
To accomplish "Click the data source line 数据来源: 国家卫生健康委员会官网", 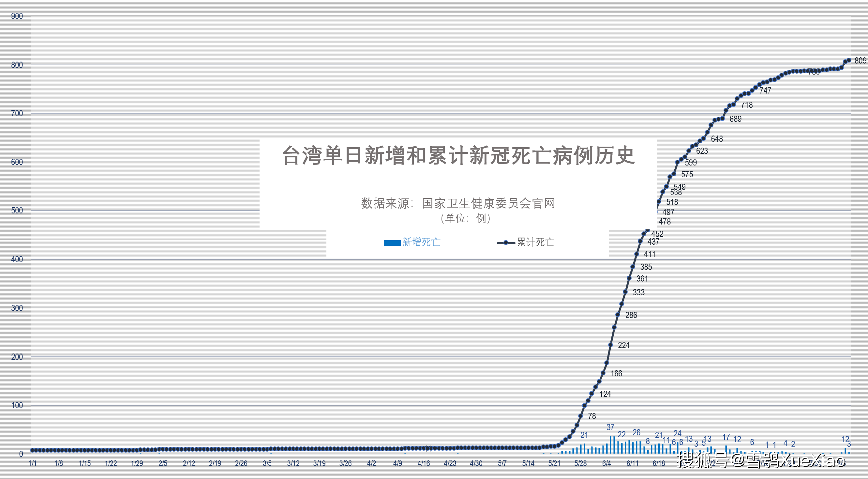I will (x=458, y=203).
